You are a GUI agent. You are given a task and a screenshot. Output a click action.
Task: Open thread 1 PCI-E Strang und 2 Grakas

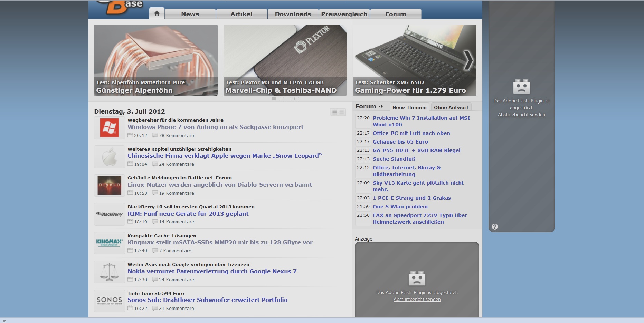coord(411,198)
